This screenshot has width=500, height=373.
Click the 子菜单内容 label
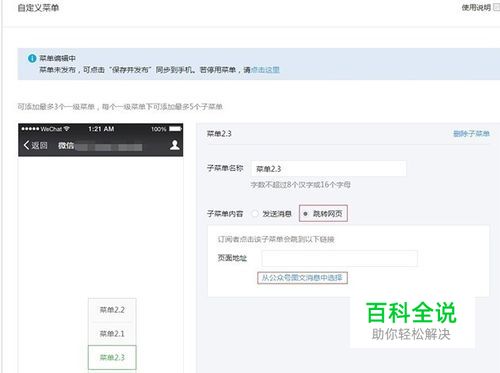point(225,214)
